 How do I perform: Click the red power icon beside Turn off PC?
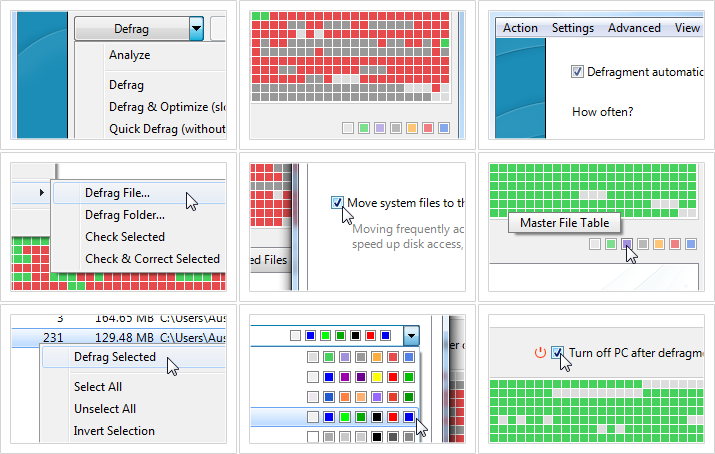[540, 352]
